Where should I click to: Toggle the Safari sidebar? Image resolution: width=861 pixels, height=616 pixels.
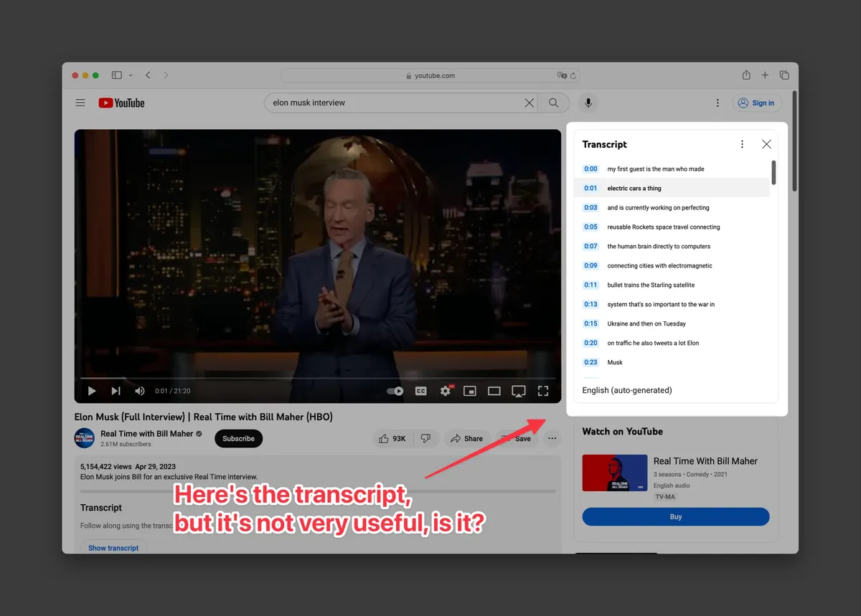click(117, 75)
